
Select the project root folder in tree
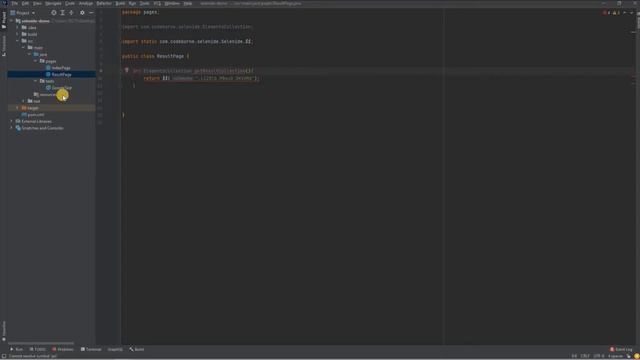click(x=36, y=21)
